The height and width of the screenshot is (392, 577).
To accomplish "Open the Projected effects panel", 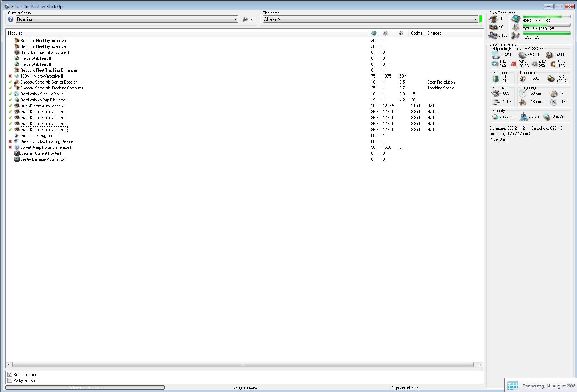I will point(404,387).
